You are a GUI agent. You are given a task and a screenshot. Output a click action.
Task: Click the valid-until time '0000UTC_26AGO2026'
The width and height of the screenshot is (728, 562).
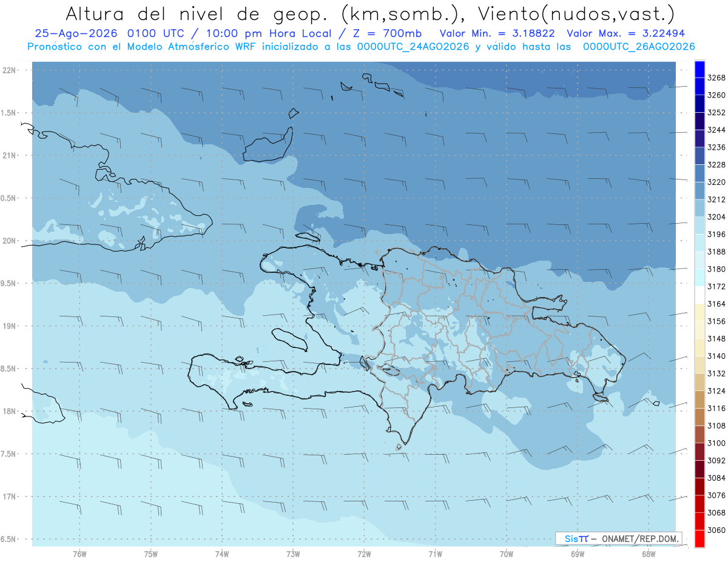click(x=639, y=47)
